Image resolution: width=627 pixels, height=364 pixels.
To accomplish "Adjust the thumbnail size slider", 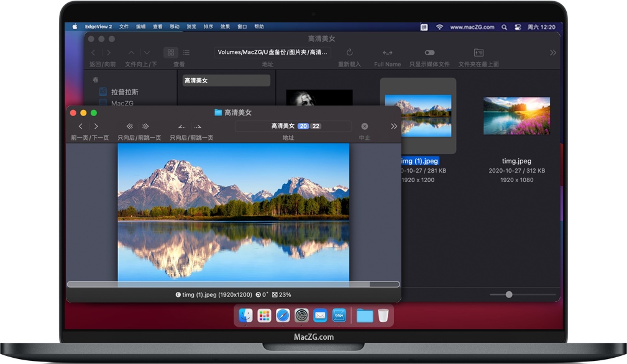I will (x=509, y=294).
